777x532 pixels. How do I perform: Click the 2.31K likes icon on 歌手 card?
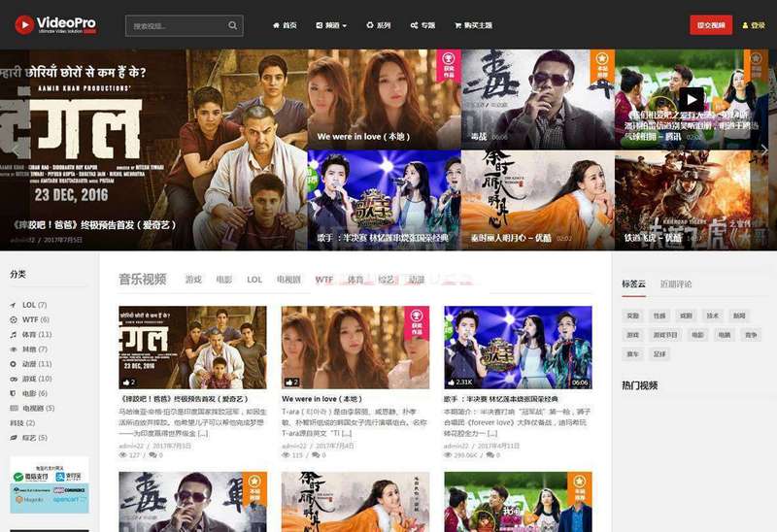click(451, 382)
